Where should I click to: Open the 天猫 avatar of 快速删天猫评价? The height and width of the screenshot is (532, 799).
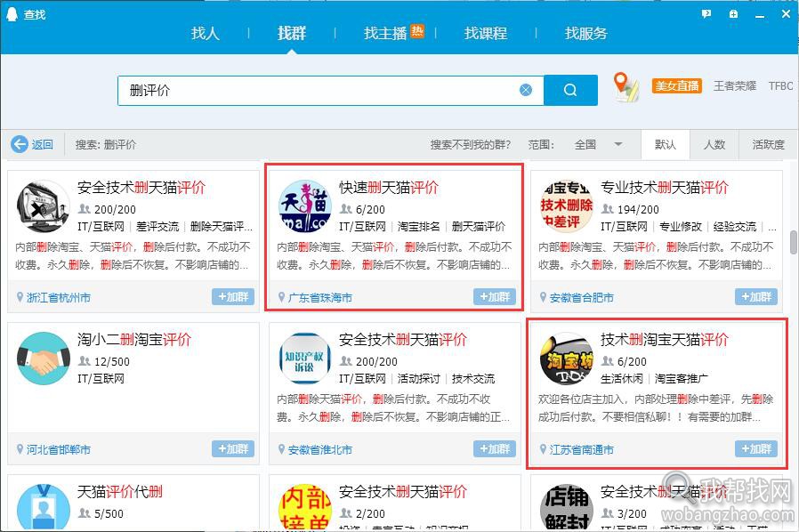pos(305,206)
